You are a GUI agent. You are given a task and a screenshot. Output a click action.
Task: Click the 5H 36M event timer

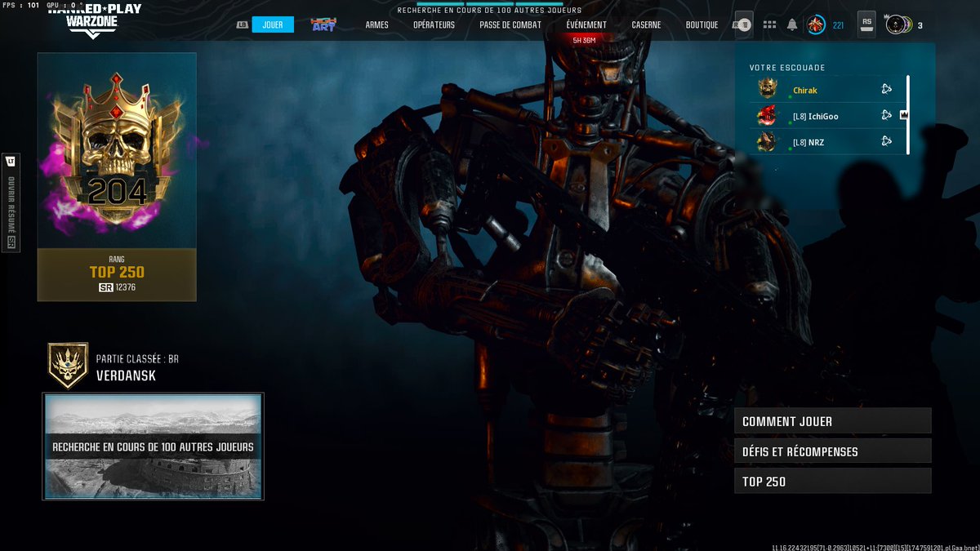tap(584, 40)
